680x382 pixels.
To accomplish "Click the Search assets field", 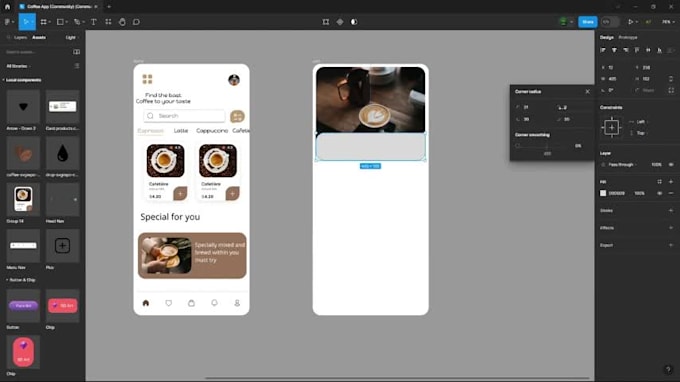I will click(x=37, y=52).
